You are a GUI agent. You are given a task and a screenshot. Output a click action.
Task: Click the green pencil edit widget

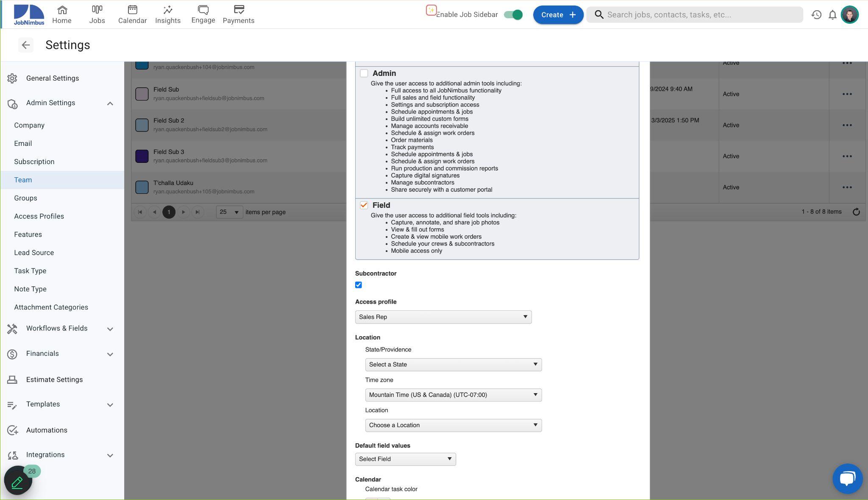(18, 480)
